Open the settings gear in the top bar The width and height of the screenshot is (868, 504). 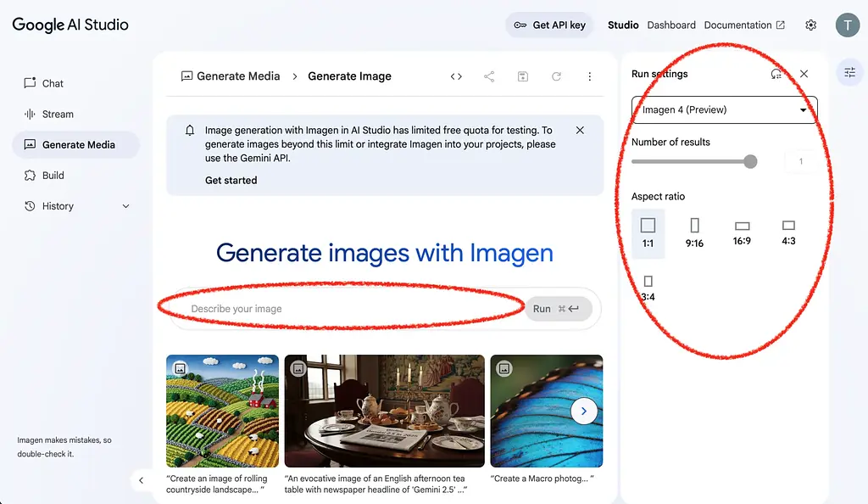(x=810, y=25)
